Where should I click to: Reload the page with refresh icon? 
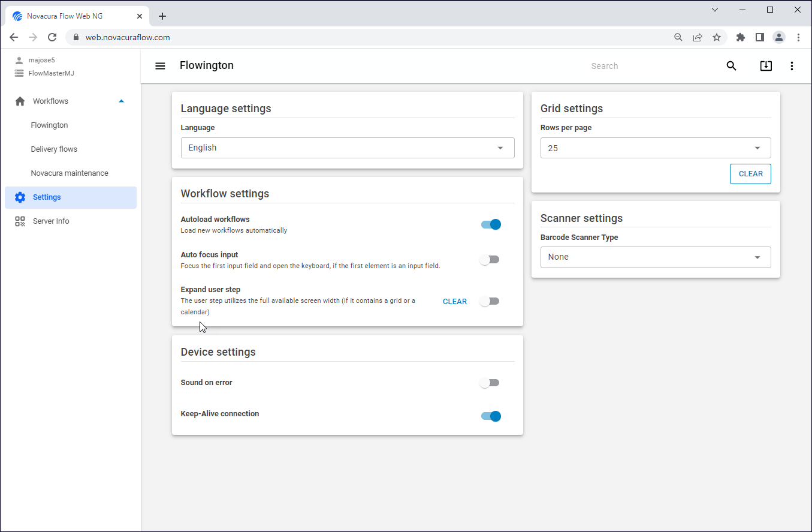point(52,37)
